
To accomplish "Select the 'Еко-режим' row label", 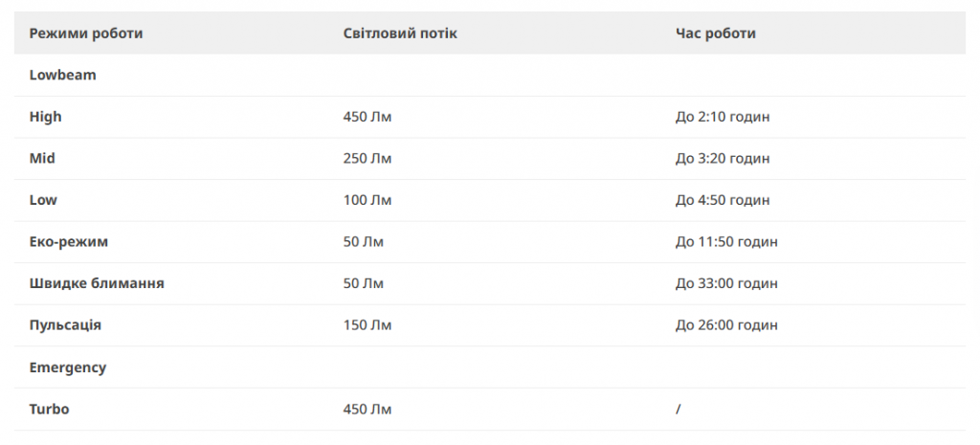I will coord(69,242).
